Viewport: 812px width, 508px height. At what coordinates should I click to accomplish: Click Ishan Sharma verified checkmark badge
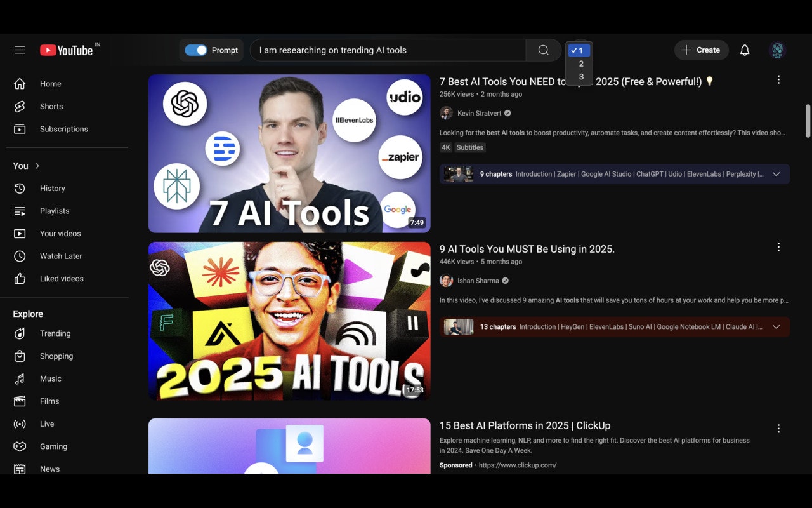click(506, 281)
